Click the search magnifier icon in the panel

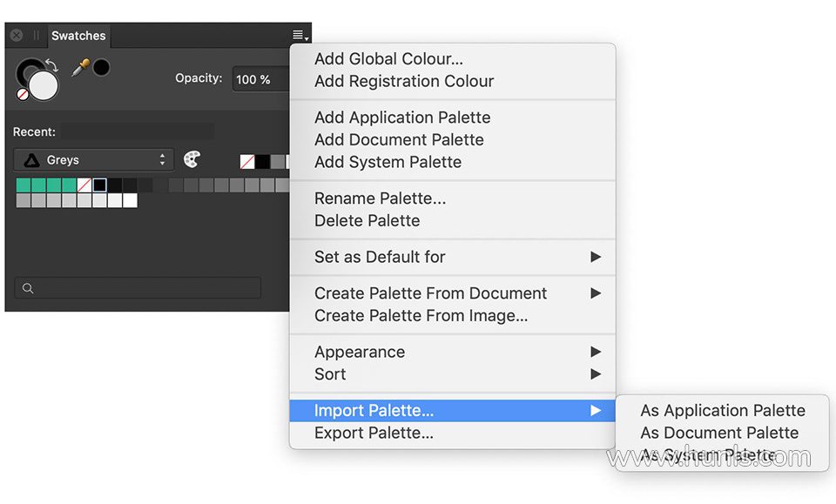tap(28, 288)
